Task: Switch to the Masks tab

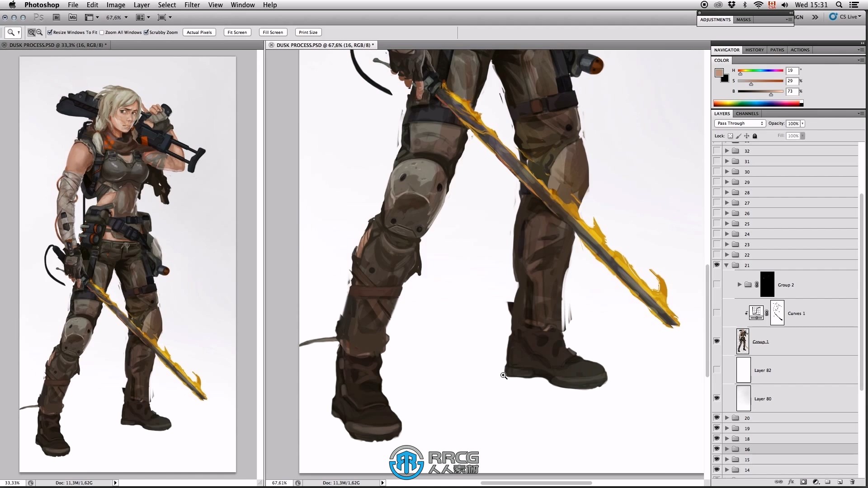Action: (743, 20)
